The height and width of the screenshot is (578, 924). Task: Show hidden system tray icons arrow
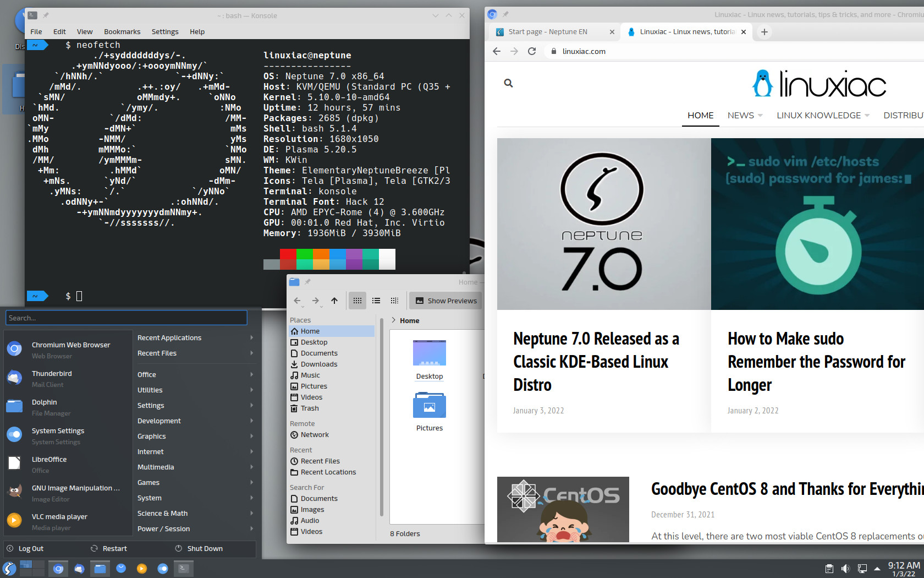pyautogui.click(x=877, y=569)
